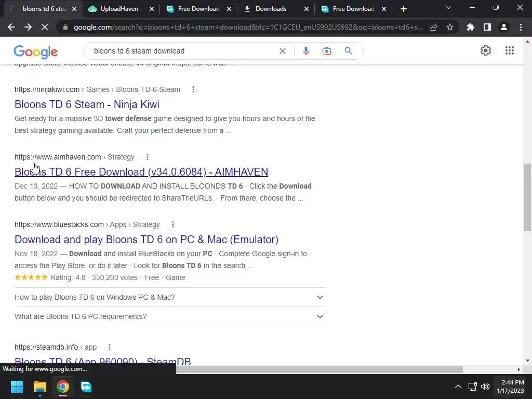Open a new browser tab
532x399 pixels.
(x=403, y=9)
